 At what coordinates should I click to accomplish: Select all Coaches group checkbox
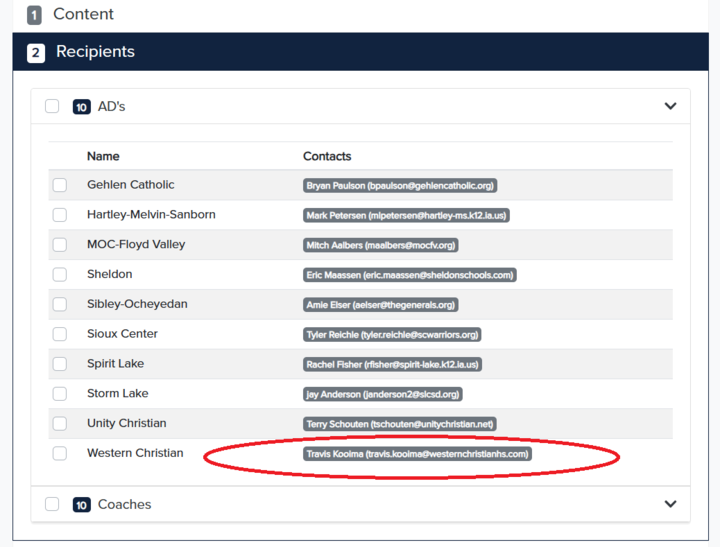pyautogui.click(x=52, y=504)
